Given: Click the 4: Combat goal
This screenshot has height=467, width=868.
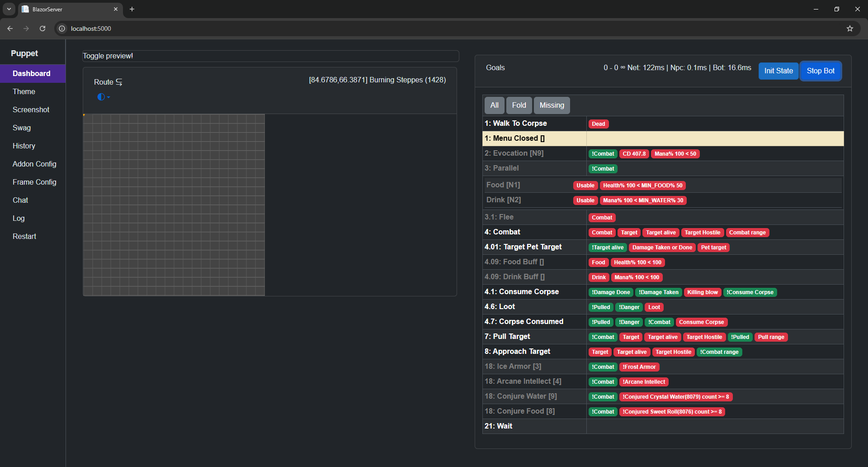Looking at the screenshot, I should (502, 232).
